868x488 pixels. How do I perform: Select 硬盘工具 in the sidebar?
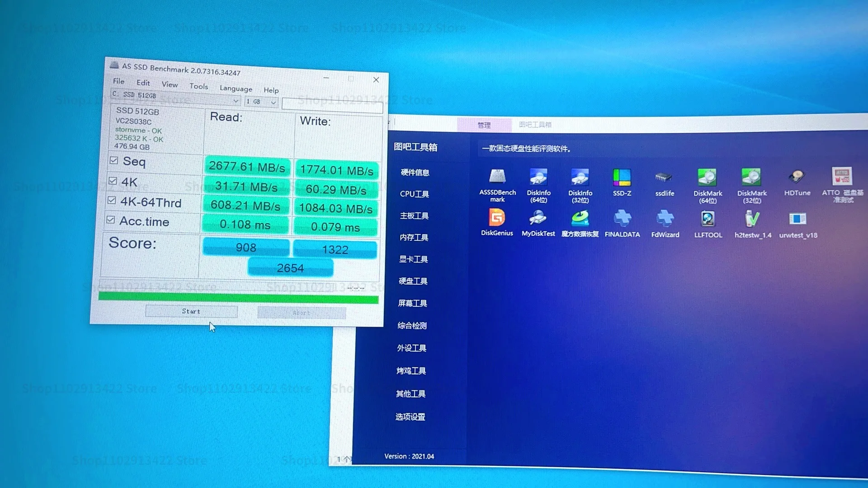(x=413, y=281)
